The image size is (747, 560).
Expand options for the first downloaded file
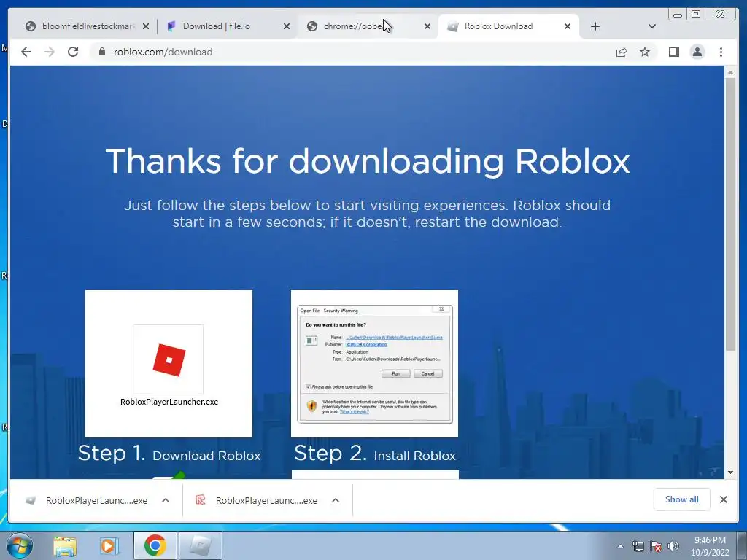pyautogui.click(x=166, y=500)
